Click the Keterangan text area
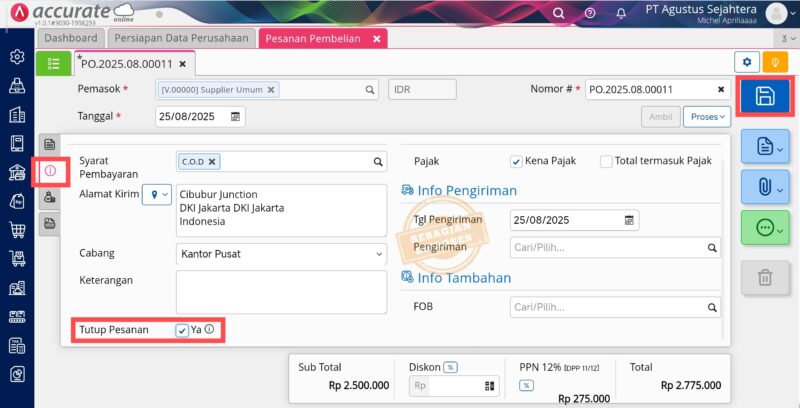This screenshot has height=408, width=800. coord(280,292)
